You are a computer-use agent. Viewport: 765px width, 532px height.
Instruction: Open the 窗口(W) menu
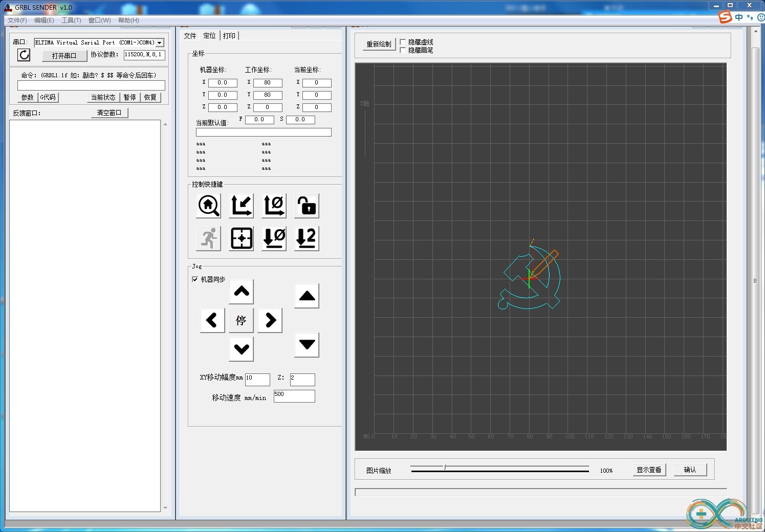(99, 20)
